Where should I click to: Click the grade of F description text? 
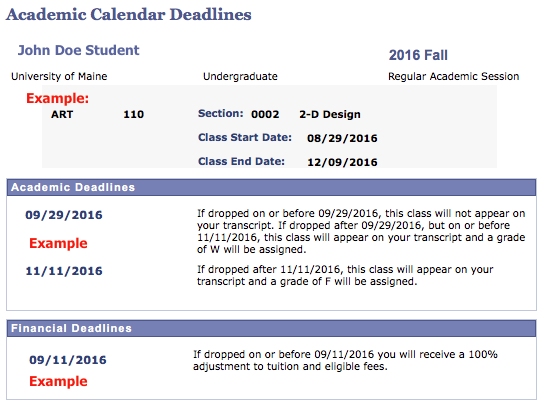coord(345,275)
